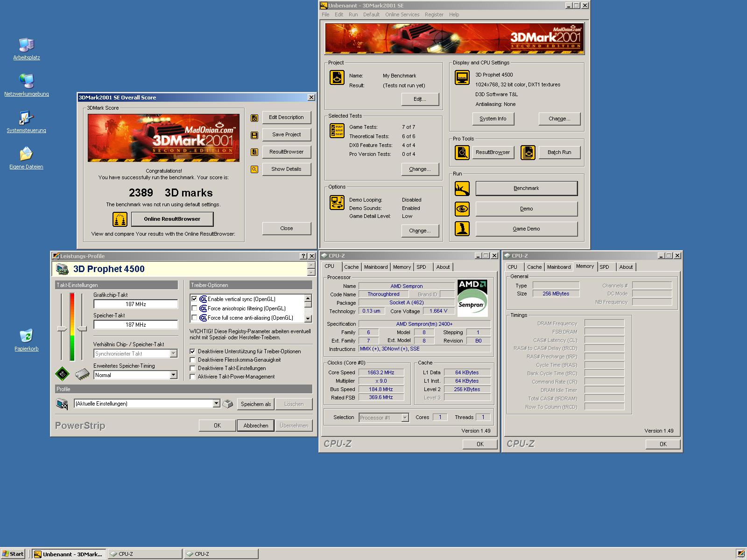This screenshot has height=560, width=747.
Task: Click the memory module icon in PowerStrip
Action: pos(83,374)
